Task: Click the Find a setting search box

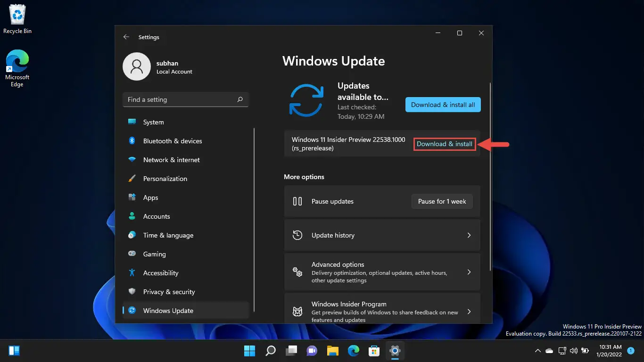Action: pos(186,99)
